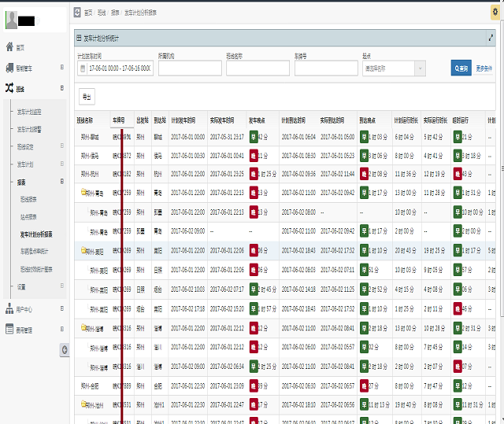The width and height of the screenshot is (504, 424).
Task: Click the blue 查询 search button
Action: 461,68
